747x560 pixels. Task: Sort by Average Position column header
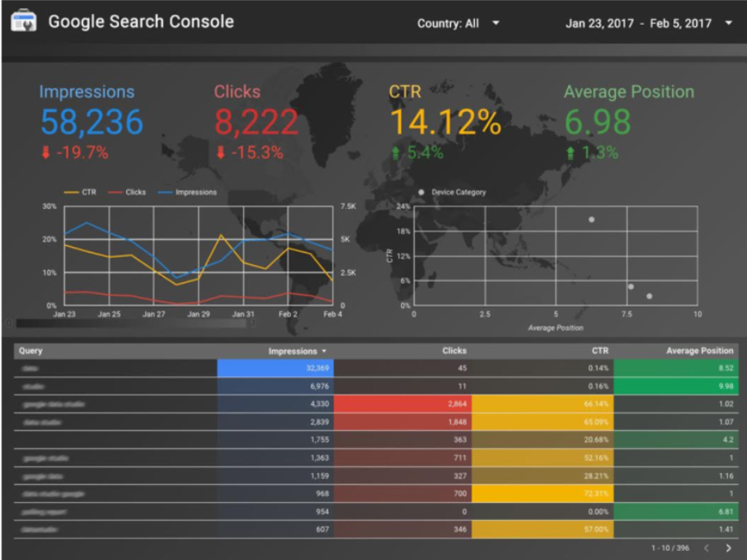pos(699,351)
